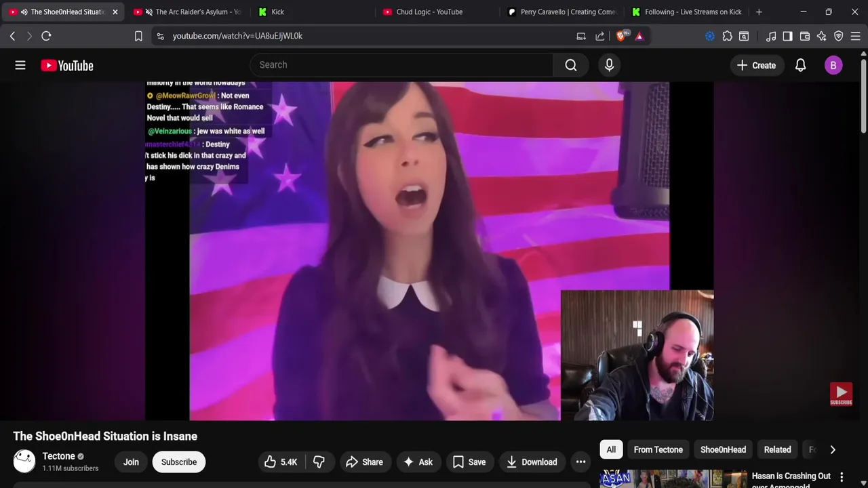
Task: Click the Ask button
Action: [x=417, y=462]
